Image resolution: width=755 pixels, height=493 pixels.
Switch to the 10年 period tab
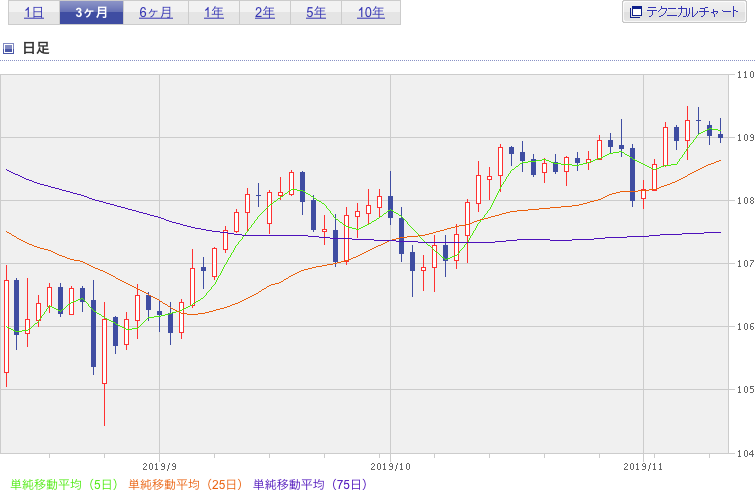pos(371,13)
